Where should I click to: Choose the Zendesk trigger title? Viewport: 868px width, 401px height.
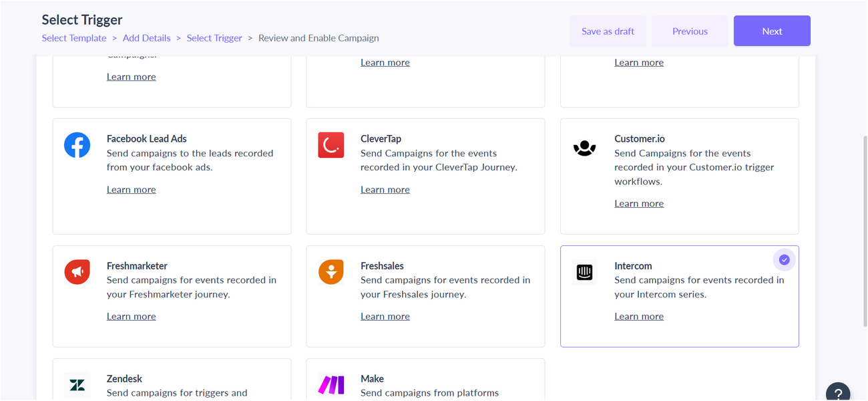coord(124,379)
